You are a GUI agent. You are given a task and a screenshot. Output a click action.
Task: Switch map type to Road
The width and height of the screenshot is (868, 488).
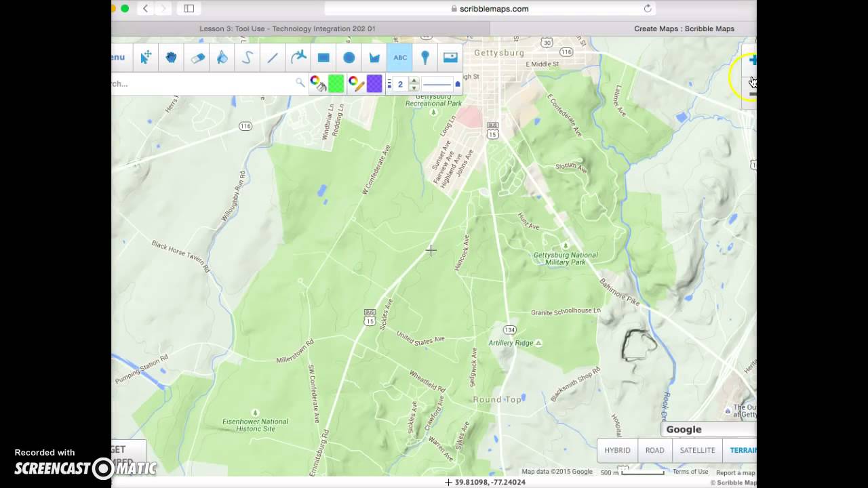click(655, 450)
